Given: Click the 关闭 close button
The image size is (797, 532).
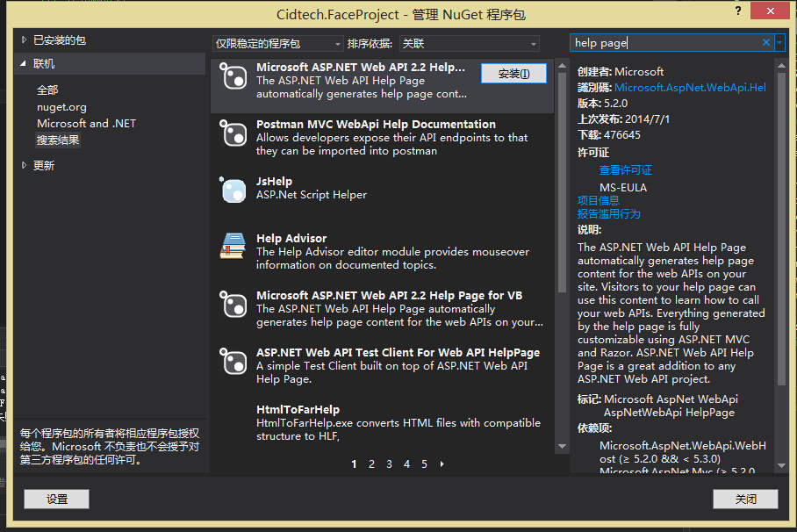Looking at the screenshot, I should click(745, 499).
